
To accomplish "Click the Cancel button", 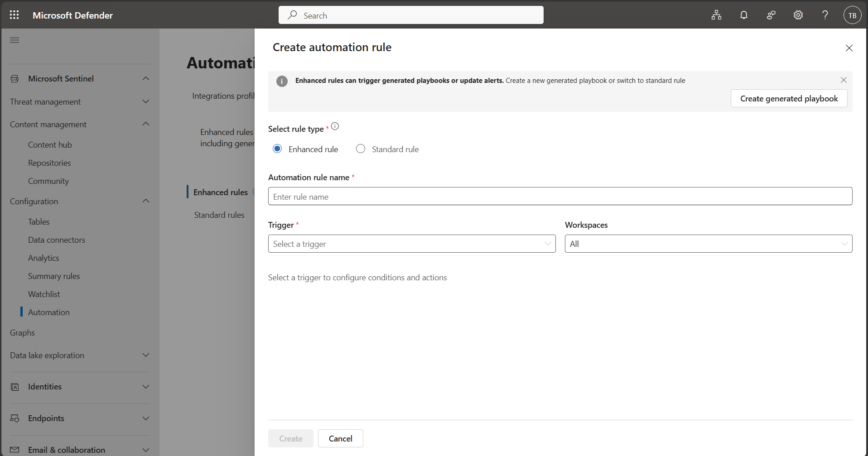I will (340, 438).
